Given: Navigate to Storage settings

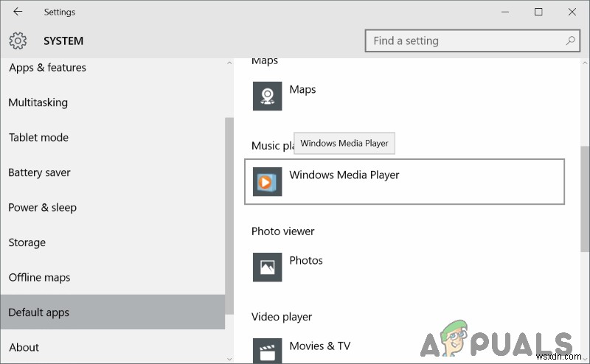Looking at the screenshot, I should pos(27,242).
